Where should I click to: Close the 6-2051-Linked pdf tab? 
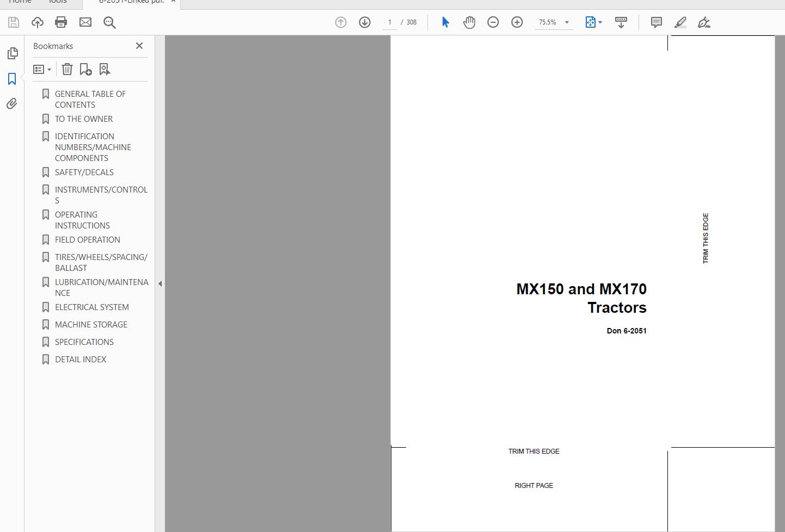[173, 2]
